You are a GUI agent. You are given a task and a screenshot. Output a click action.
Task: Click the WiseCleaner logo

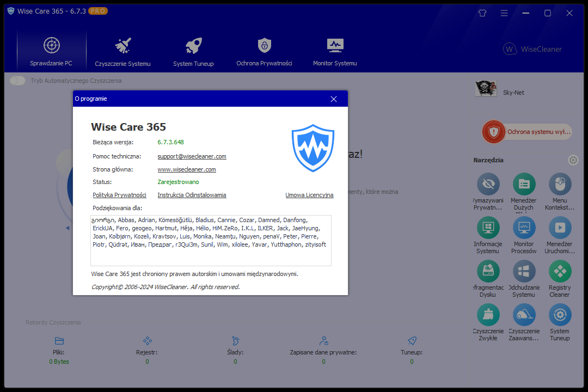point(532,49)
